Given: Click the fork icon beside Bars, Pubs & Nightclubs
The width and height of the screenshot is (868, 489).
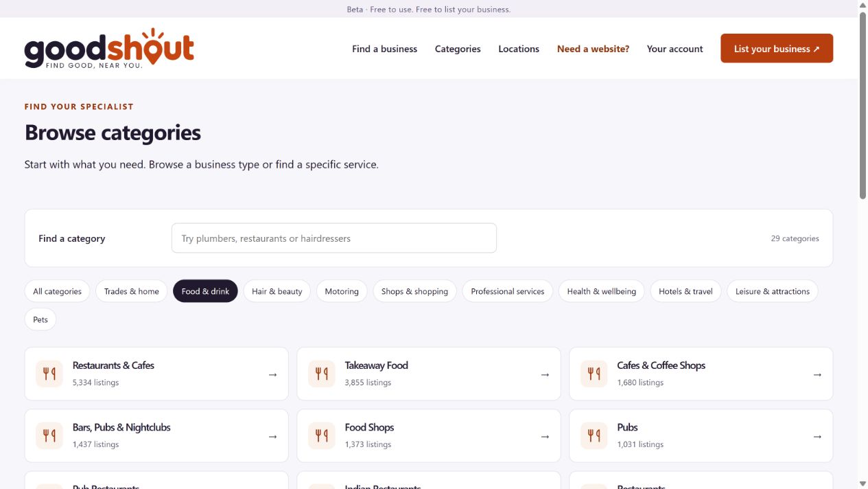Looking at the screenshot, I should pos(49,435).
